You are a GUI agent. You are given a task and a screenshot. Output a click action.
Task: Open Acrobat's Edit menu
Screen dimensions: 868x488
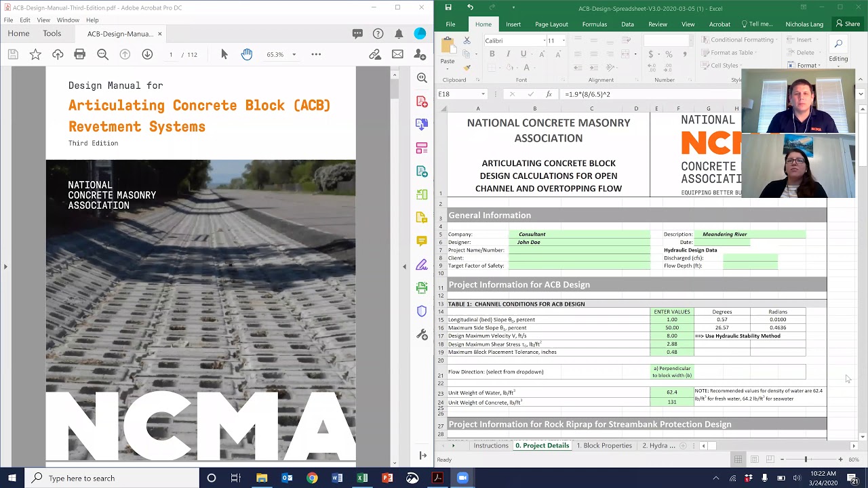coord(25,20)
